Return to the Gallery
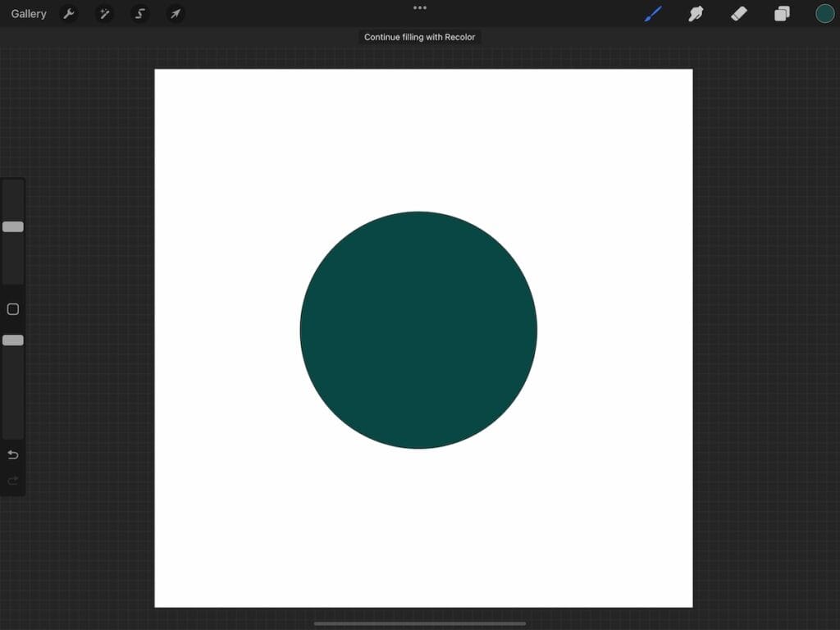The width and height of the screenshot is (840, 630). pyautogui.click(x=29, y=13)
